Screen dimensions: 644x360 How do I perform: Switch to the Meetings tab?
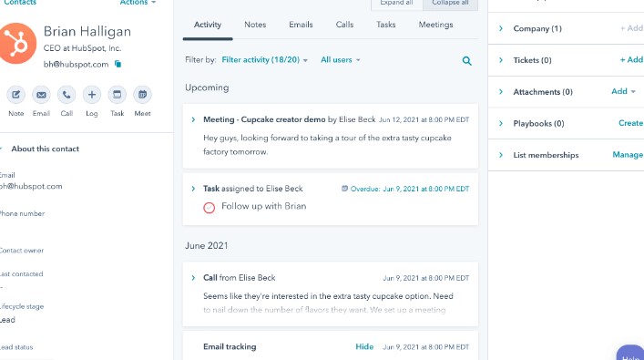click(435, 25)
